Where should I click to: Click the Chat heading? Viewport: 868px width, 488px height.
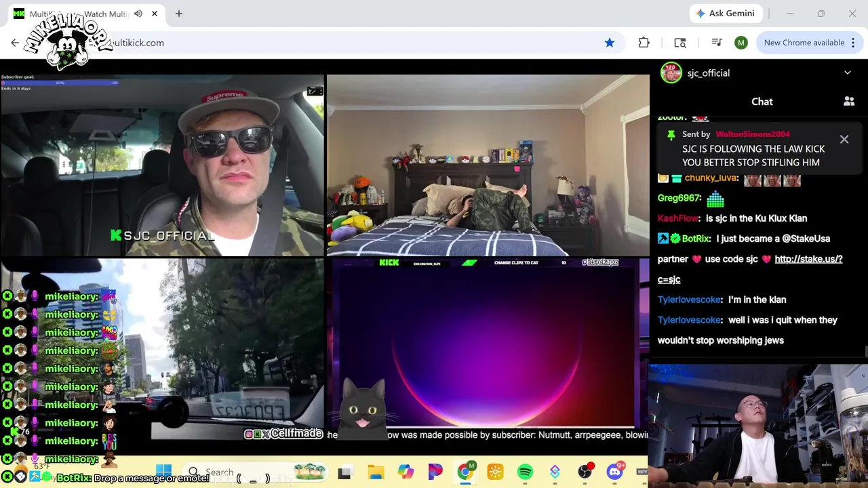click(762, 102)
